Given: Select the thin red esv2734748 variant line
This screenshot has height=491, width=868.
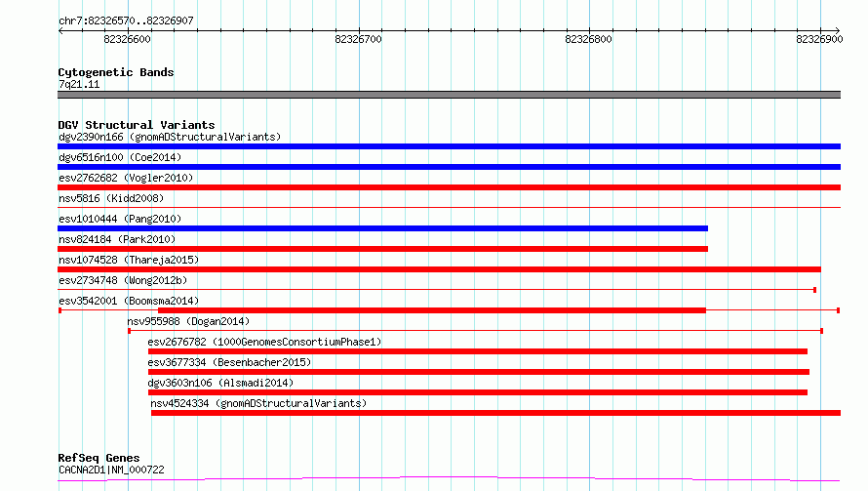Looking at the screenshot, I should tap(437, 289).
